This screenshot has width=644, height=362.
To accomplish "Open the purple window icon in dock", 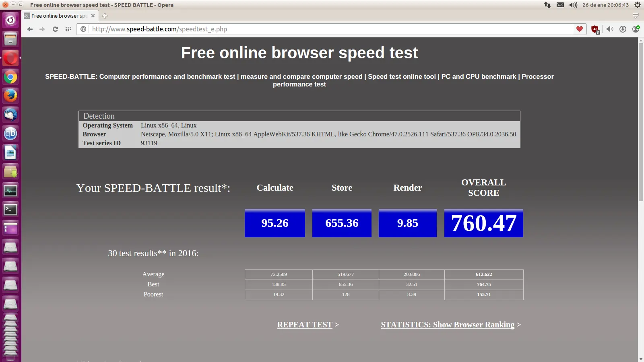I will 10,228.
